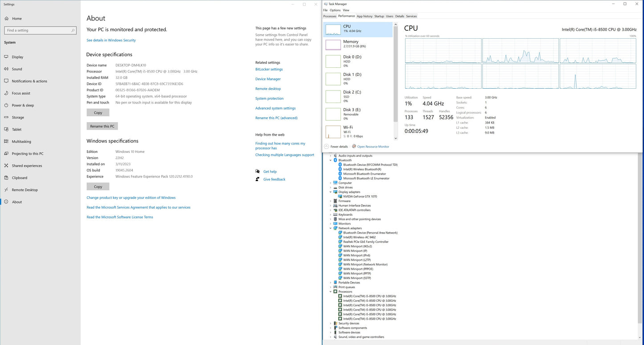Click Realtek PCIe GbE Family Controller
The height and width of the screenshot is (345, 644).
point(365,242)
